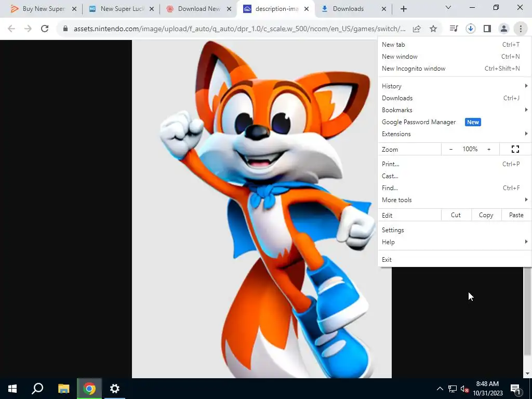Open the Settings gear on taskbar

(115, 389)
